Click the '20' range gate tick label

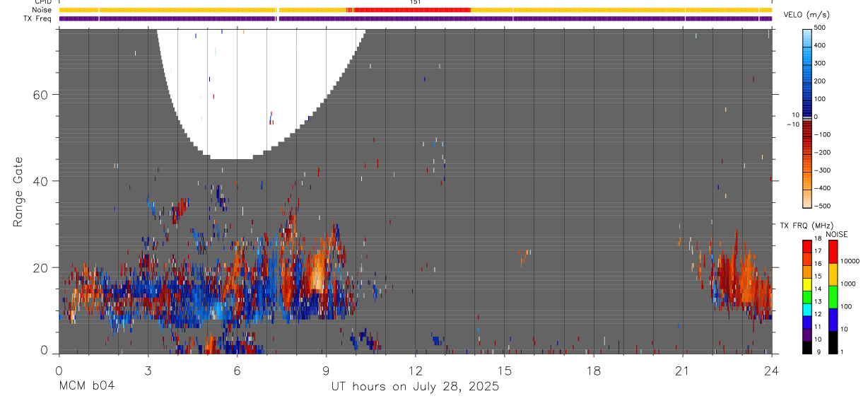(40, 267)
